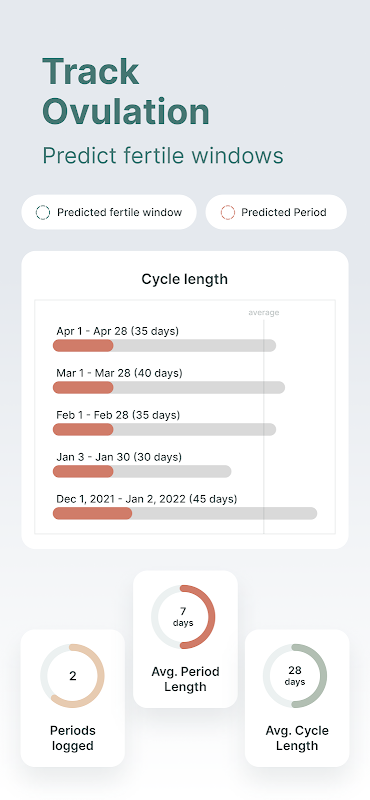Click the green dashed fertile window circle icon
The image size is (370, 800).
point(43,212)
